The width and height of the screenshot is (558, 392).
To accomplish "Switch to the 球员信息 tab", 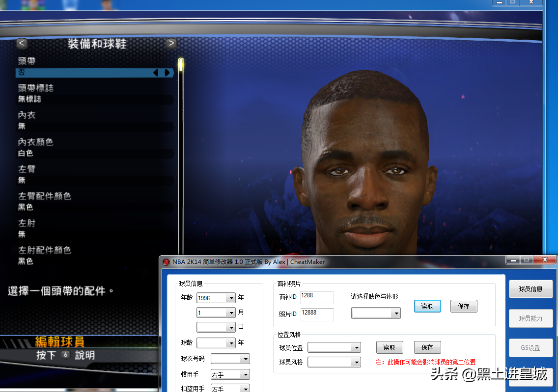I will [531, 289].
